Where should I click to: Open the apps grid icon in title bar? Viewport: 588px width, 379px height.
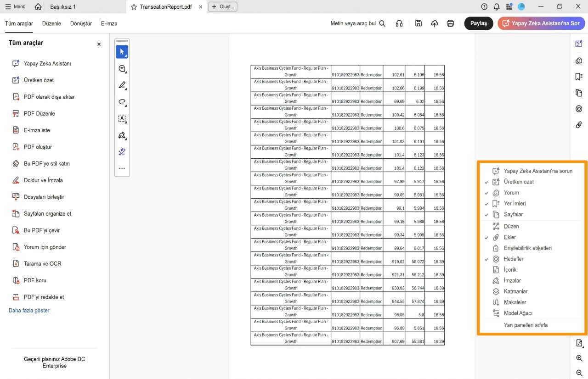[x=509, y=7]
